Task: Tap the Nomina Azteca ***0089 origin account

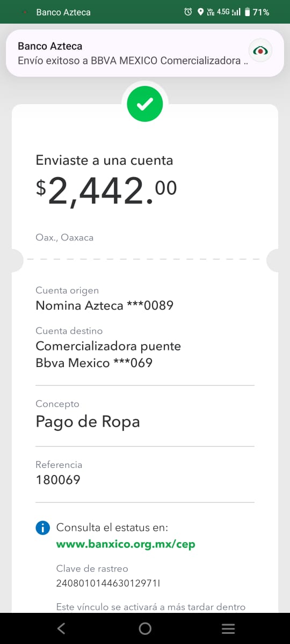Action: click(x=104, y=306)
